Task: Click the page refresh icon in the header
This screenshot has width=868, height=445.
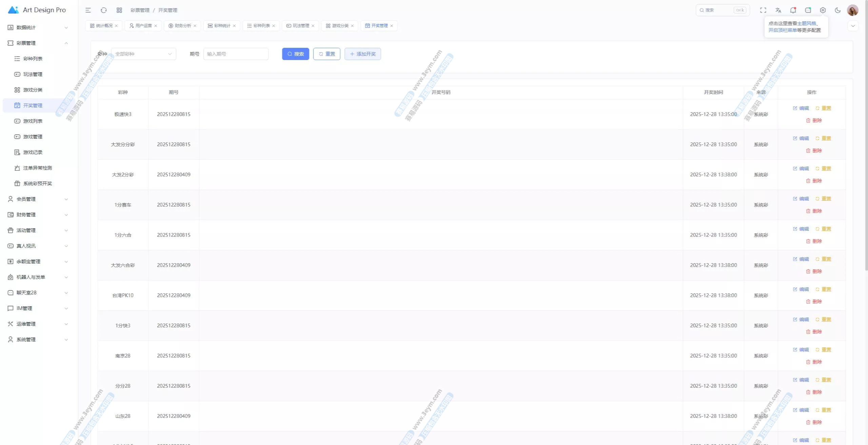Action: [104, 10]
